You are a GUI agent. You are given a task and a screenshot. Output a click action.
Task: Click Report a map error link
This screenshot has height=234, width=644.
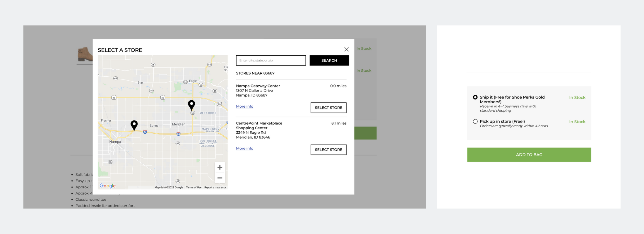(x=215, y=187)
